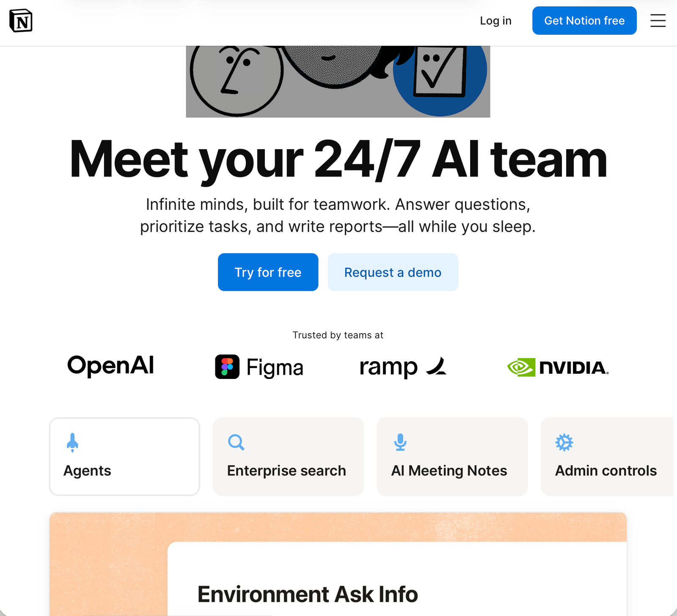Switch to AI Meeting Notes tab
The width and height of the screenshot is (677, 616).
pos(452,456)
